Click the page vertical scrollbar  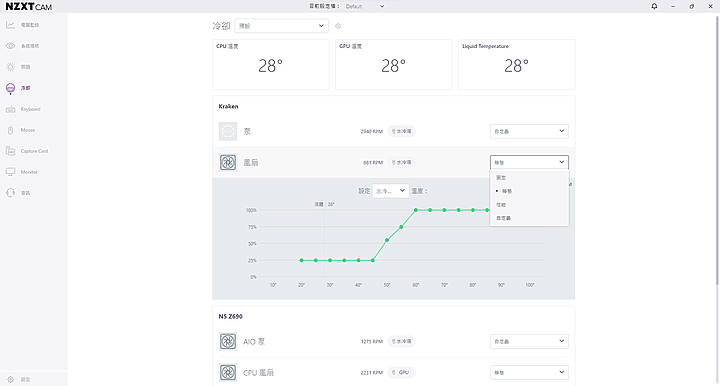coord(717,151)
